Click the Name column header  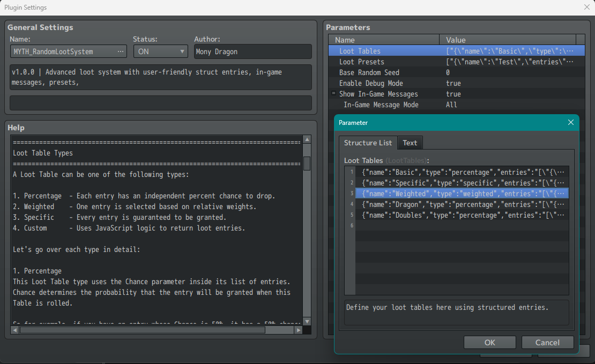point(384,40)
